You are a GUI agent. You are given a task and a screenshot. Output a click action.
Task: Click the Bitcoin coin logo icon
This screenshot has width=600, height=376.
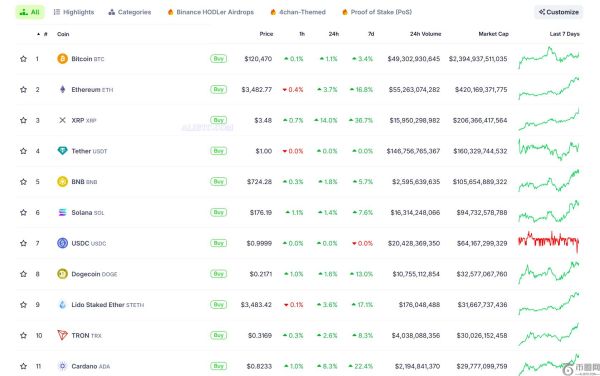pos(62,59)
